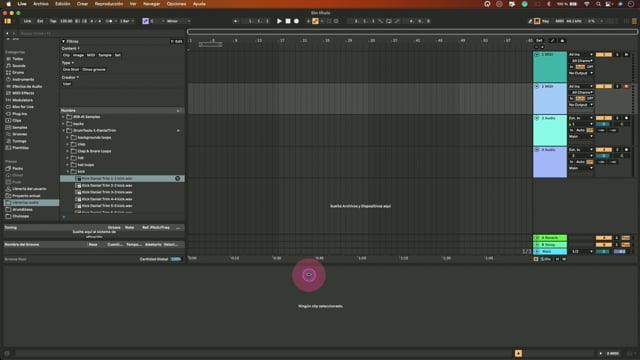The width and height of the screenshot is (640, 360).
Task: Open the Edición menu
Action: tap(62, 4)
